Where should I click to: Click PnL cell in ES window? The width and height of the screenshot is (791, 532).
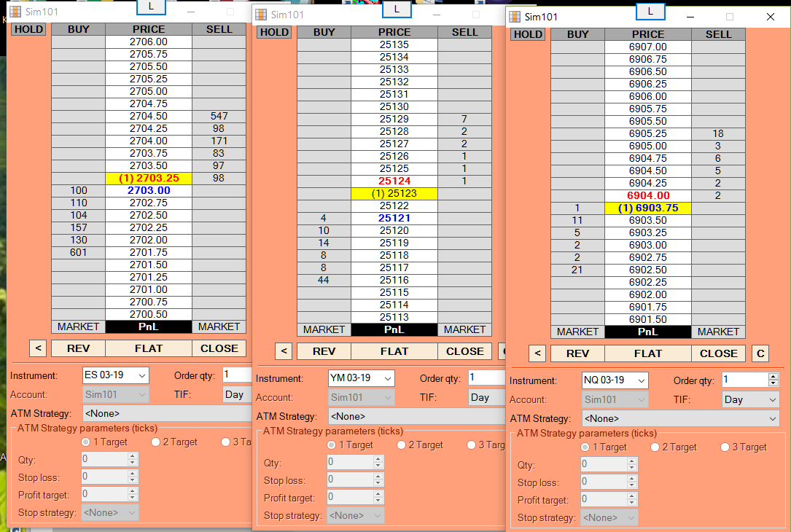[148, 326]
